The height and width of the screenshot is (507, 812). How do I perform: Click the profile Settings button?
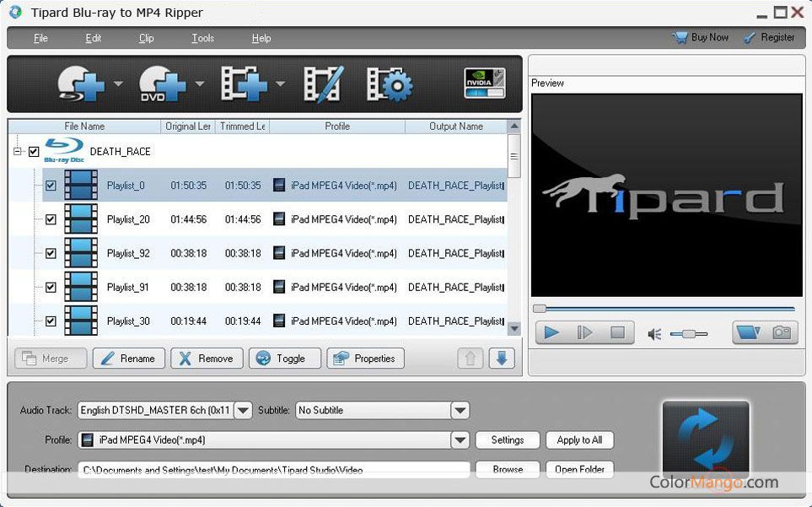pos(508,440)
